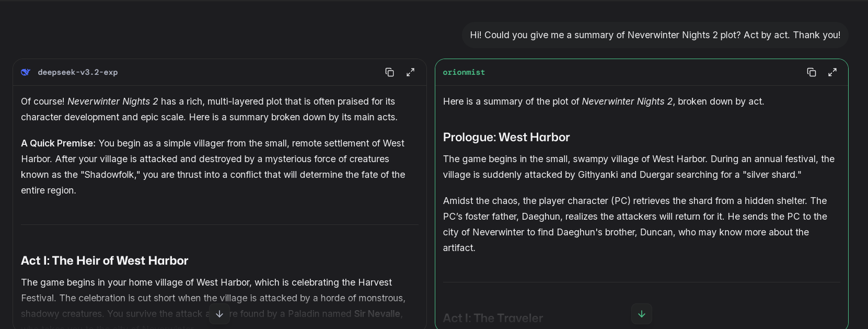Click scroll-down arrow in deepseek panel
Screen dimensions: 868x329
pos(219,314)
